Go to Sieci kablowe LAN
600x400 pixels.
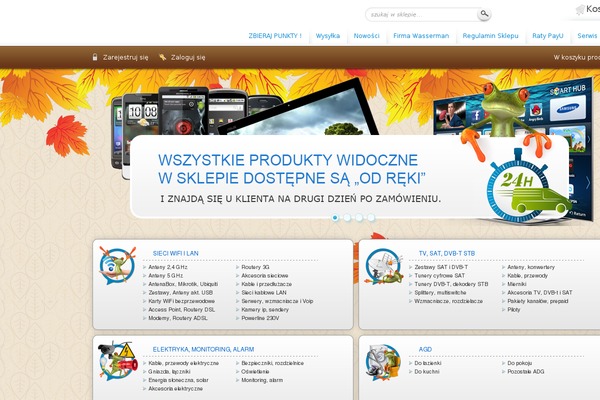(x=264, y=292)
